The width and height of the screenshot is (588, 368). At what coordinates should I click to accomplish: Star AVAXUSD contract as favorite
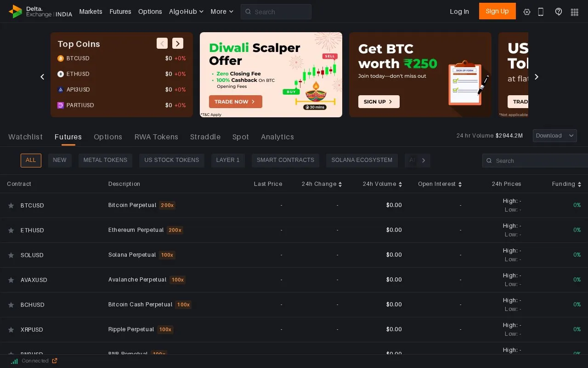point(11,280)
